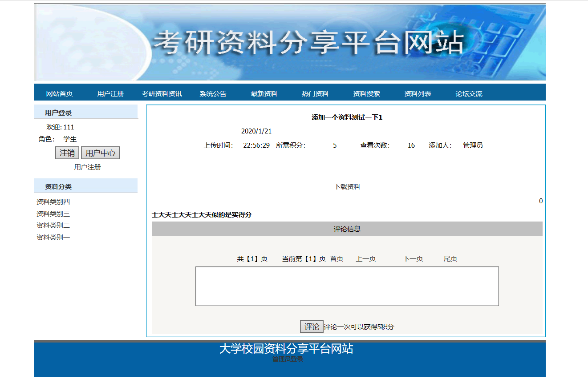Go to 资料列表 in the navigation bar
588x379 pixels.
click(x=418, y=94)
